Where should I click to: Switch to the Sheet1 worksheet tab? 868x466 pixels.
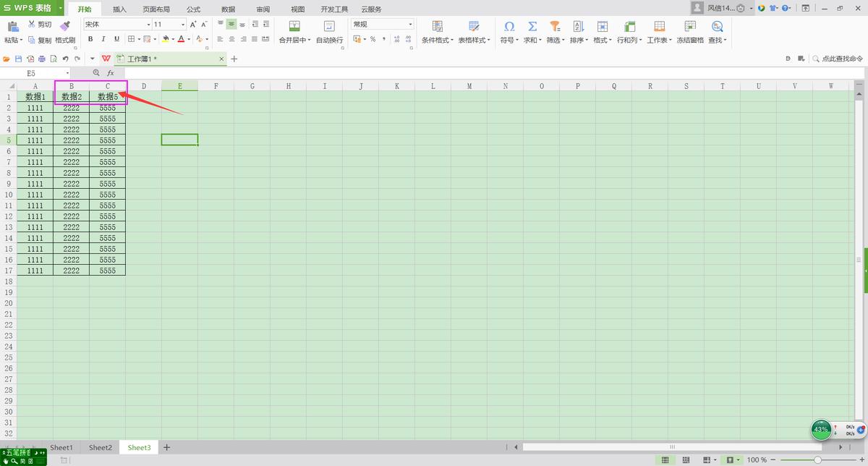click(x=61, y=448)
